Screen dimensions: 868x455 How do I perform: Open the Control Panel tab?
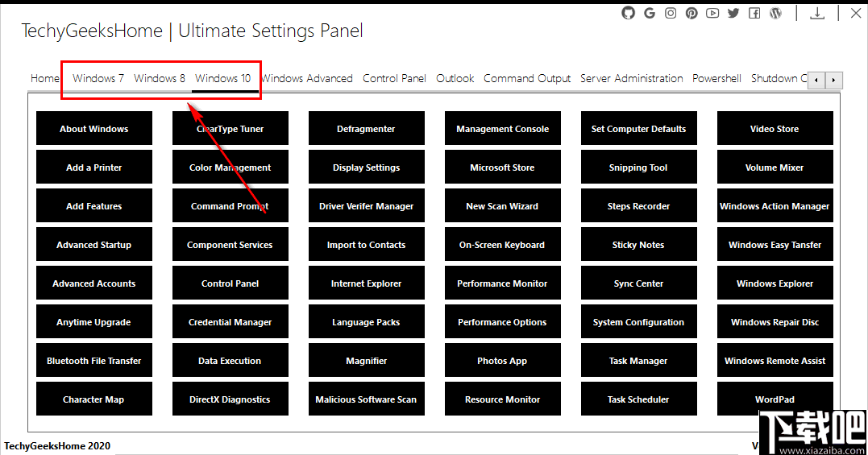click(394, 78)
